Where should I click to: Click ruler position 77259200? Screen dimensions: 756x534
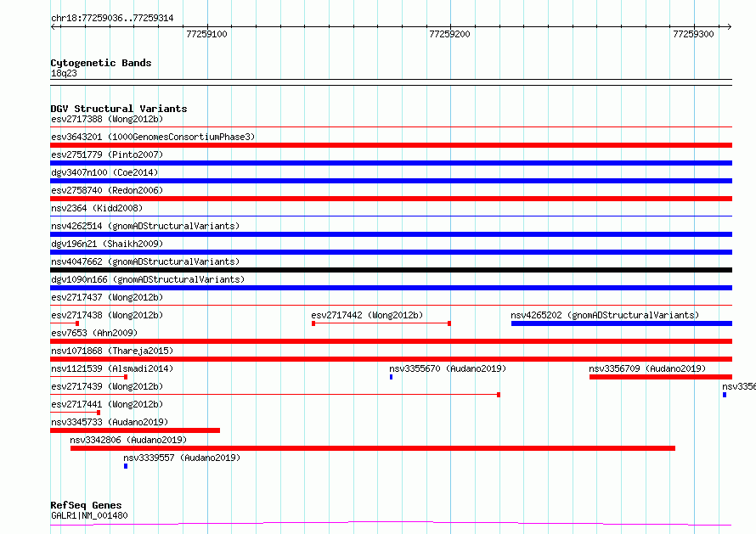449,34
